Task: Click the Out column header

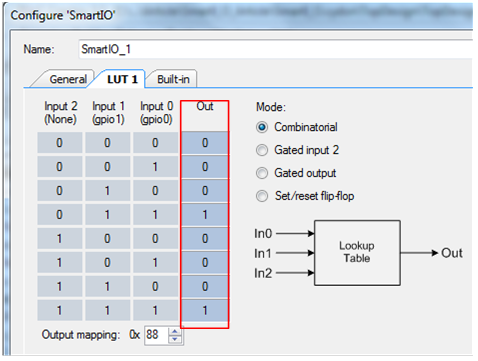Action: pos(205,107)
